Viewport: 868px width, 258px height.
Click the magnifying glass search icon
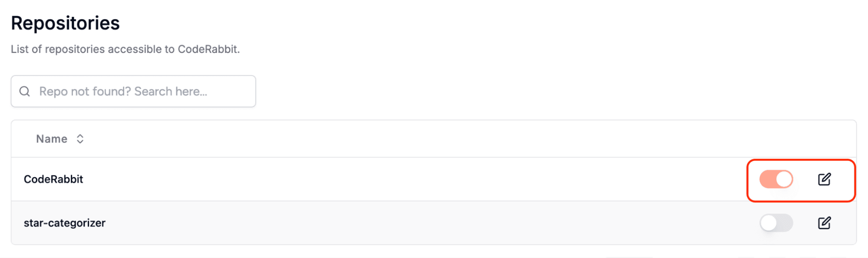click(25, 91)
